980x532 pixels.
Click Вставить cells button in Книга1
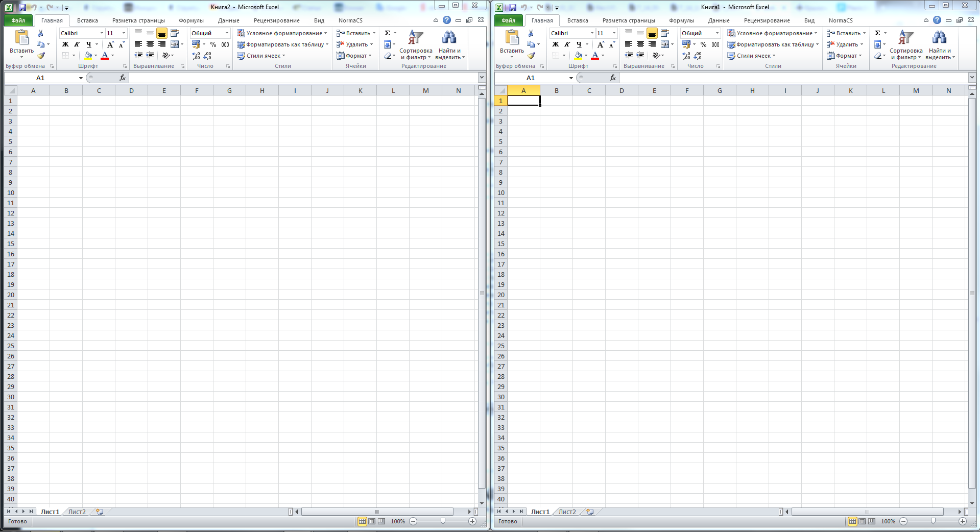tap(847, 33)
